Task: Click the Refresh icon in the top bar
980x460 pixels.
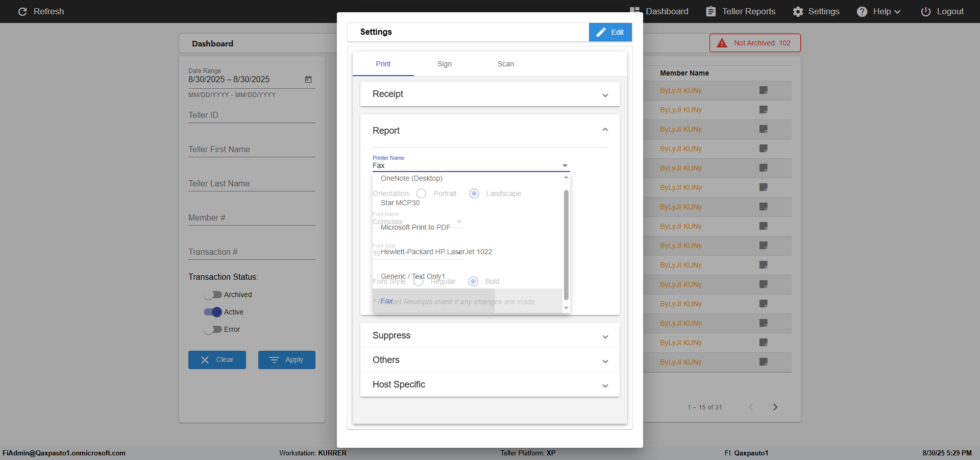Action: (22, 11)
